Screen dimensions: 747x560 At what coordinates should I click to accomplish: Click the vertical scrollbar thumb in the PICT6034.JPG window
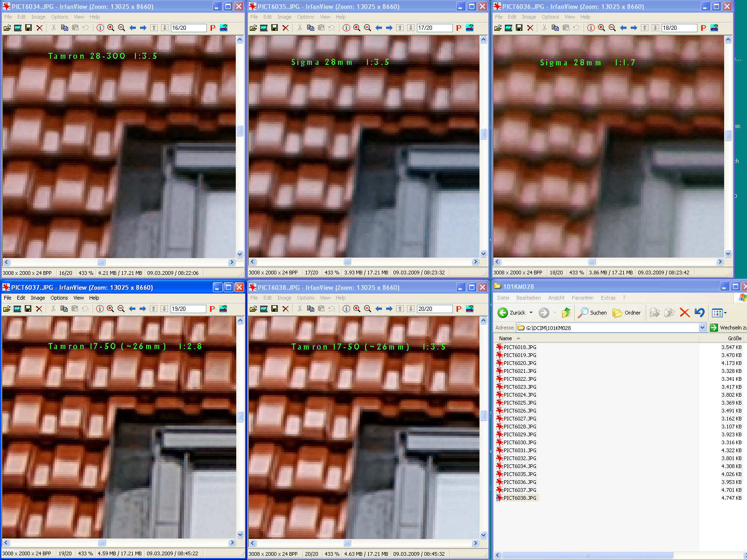240,131
